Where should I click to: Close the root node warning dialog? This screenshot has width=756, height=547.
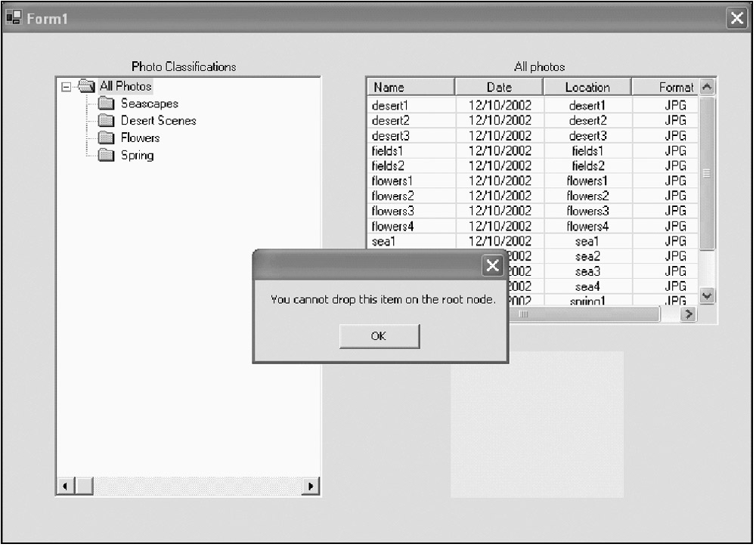pyautogui.click(x=492, y=265)
